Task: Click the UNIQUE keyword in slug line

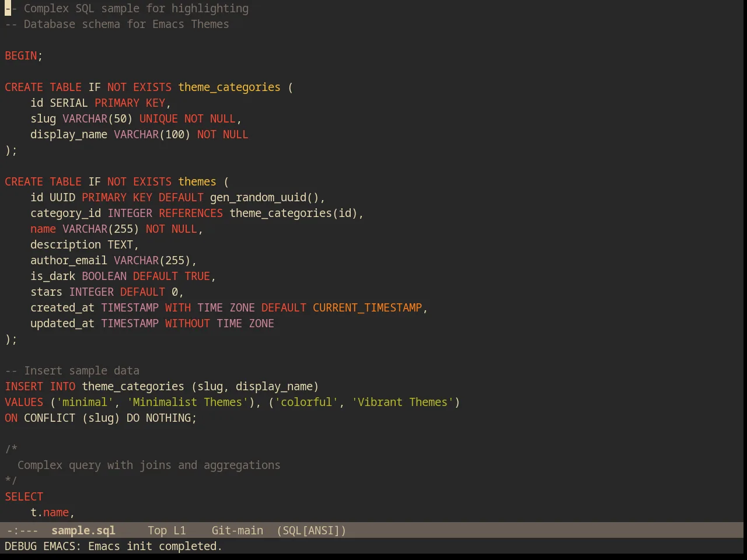Action: point(159,118)
